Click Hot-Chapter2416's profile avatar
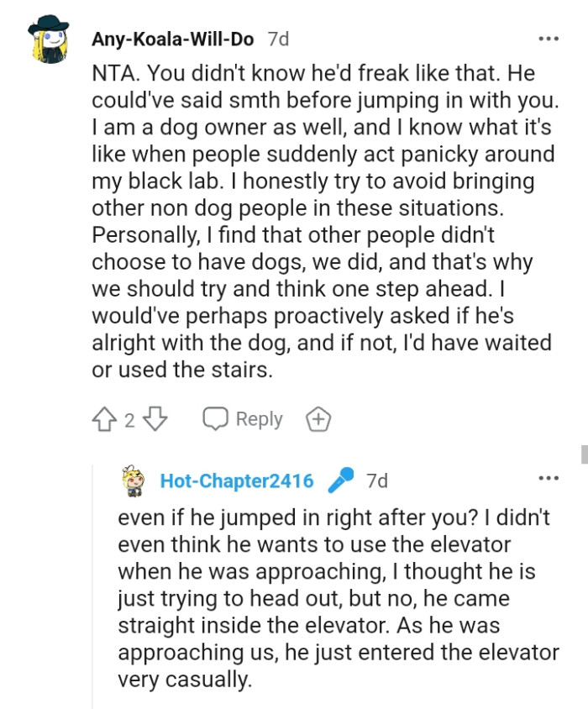This screenshot has width=588, height=709. 132,482
